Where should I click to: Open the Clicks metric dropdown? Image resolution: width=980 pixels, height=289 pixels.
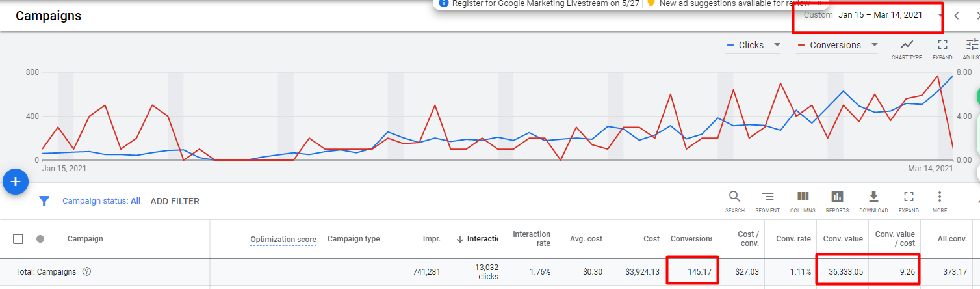click(754, 45)
